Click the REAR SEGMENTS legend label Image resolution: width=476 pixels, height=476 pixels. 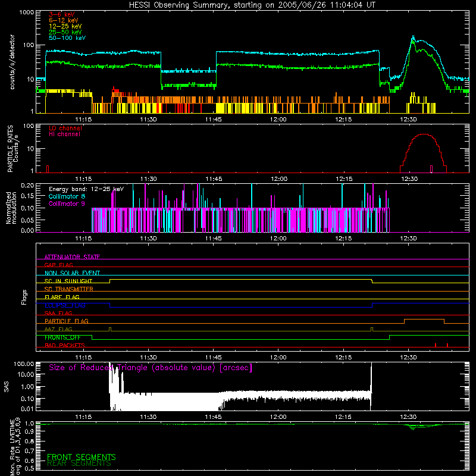[79, 463]
